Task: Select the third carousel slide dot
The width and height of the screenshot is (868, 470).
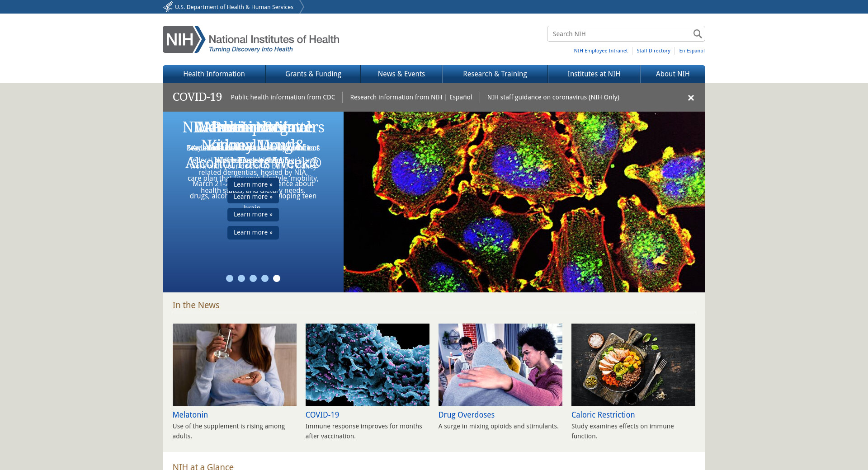Action: click(253, 278)
